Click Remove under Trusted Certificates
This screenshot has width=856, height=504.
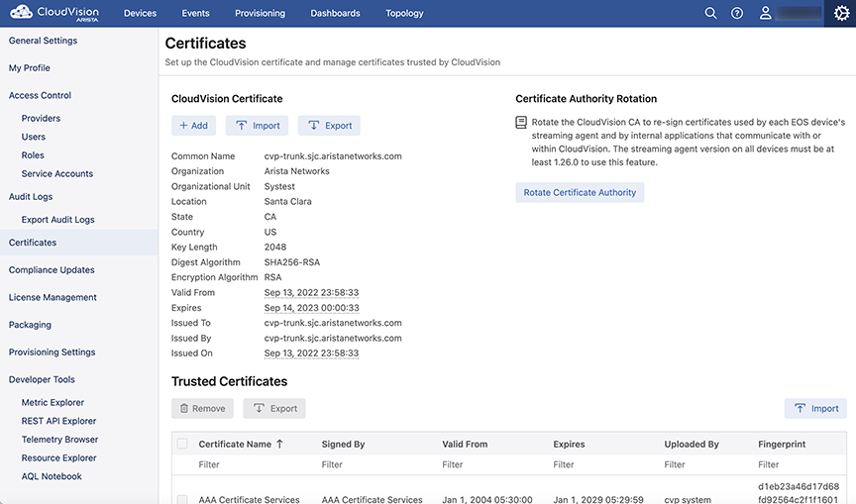202,409
